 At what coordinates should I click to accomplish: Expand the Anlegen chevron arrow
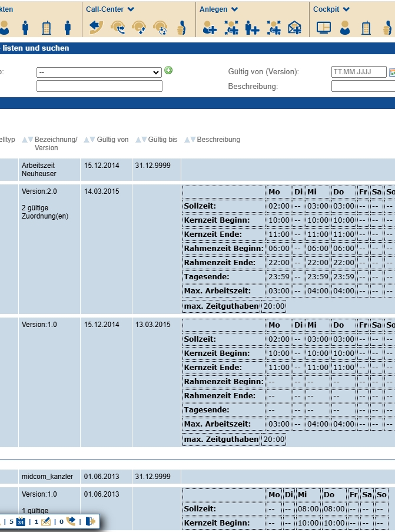(x=234, y=9)
